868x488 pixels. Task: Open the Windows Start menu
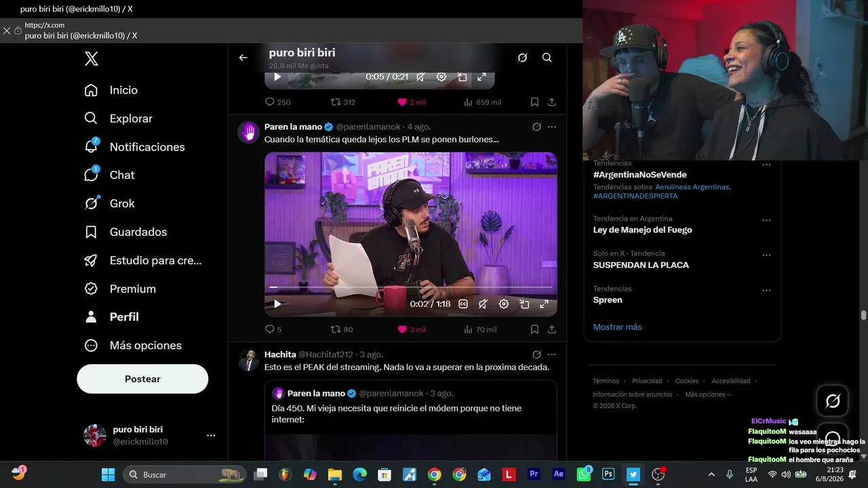click(108, 474)
